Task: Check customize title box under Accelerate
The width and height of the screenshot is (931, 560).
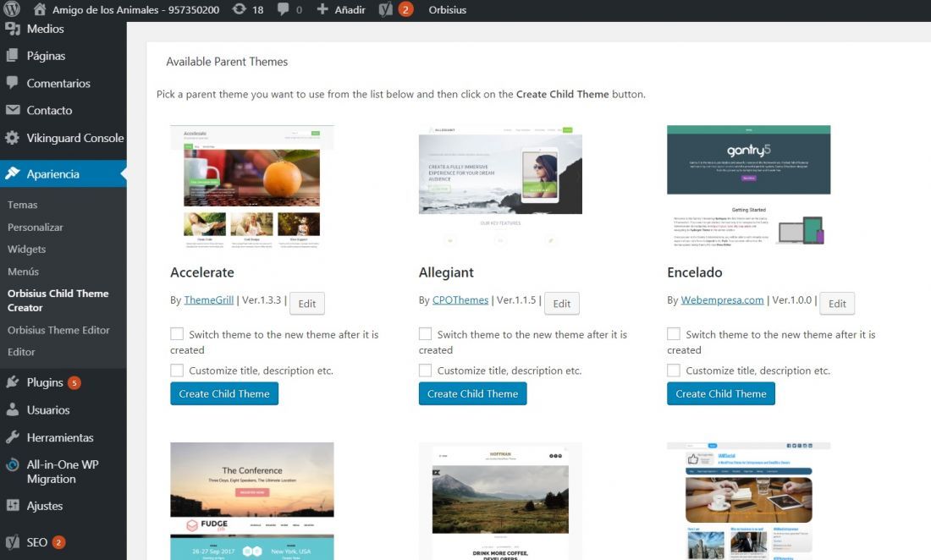Action: pos(177,371)
